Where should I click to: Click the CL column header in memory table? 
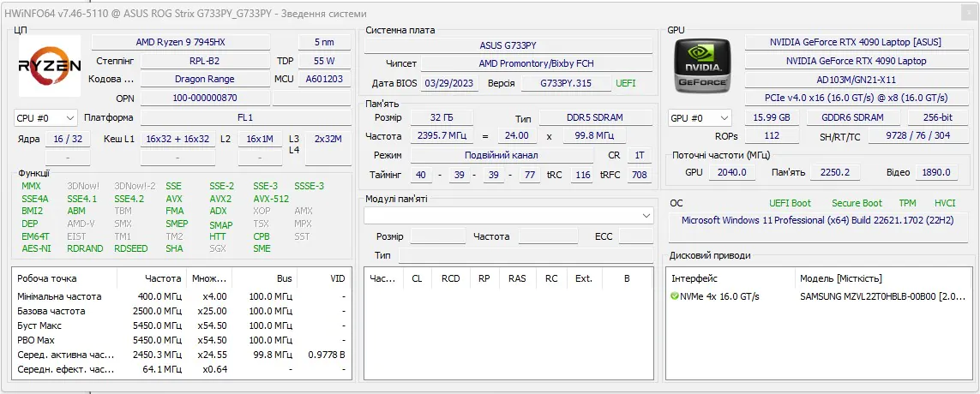click(417, 278)
